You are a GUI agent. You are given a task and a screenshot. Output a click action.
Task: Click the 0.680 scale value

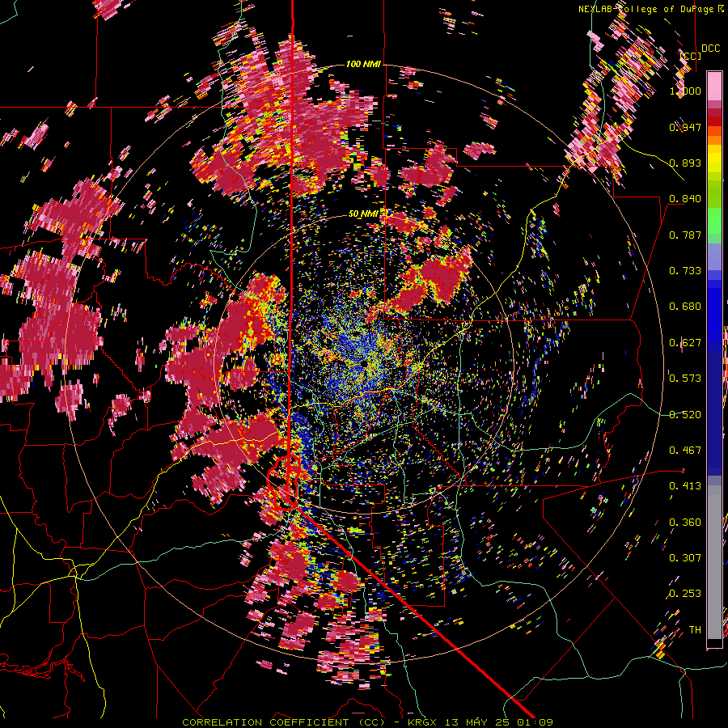(685, 307)
